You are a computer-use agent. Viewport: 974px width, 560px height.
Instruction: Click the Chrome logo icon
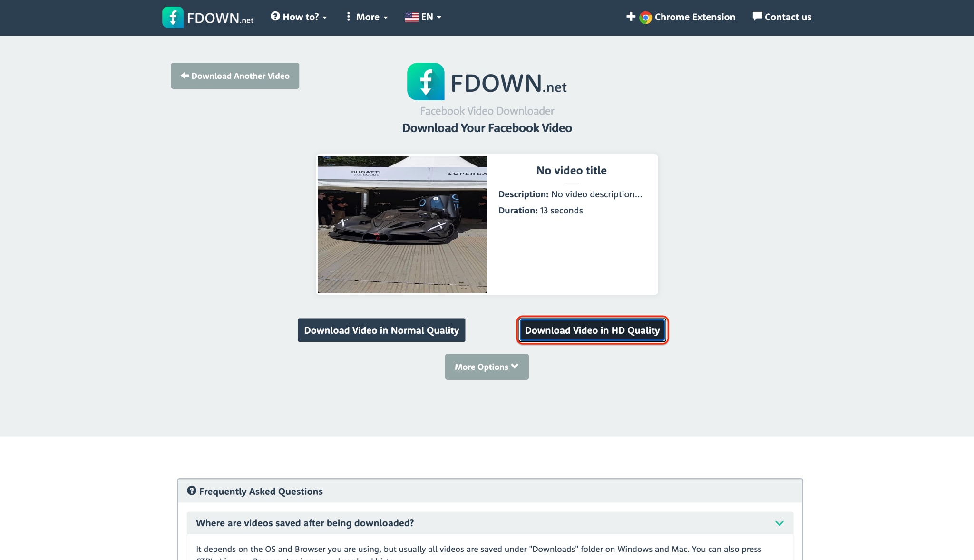(645, 18)
